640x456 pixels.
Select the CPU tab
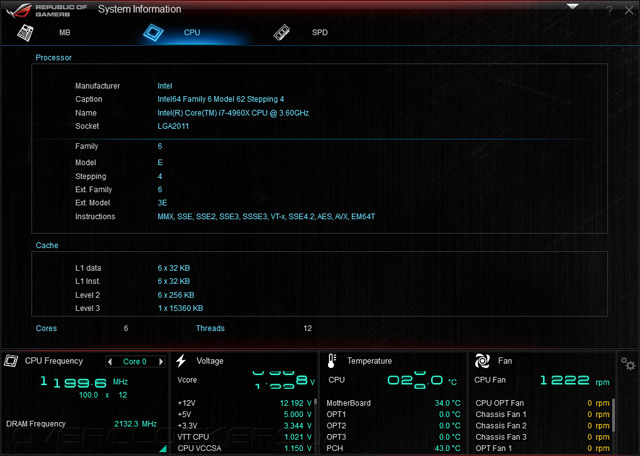coord(192,32)
